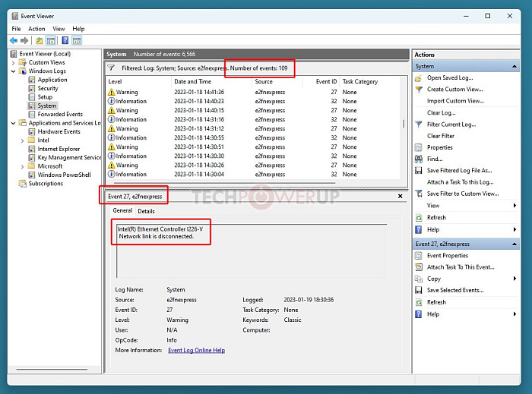This screenshot has width=532, height=394.
Task: Click the Back arrow toolbar icon
Action: pyautogui.click(x=14, y=41)
